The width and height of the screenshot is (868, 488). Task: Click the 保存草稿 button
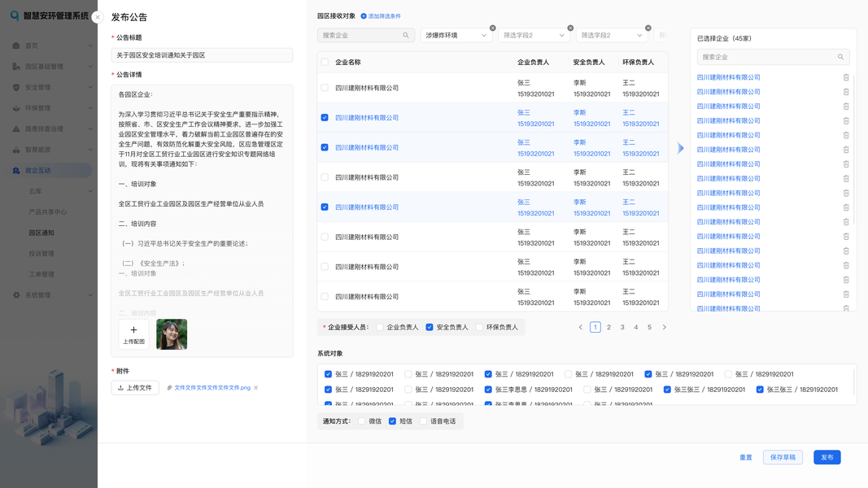[783, 458]
